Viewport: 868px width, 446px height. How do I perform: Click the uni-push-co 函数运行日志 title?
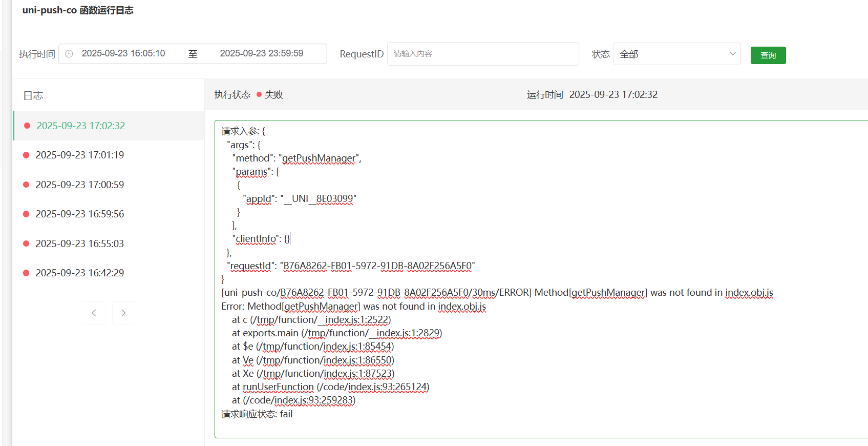click(x=78, y=10)
